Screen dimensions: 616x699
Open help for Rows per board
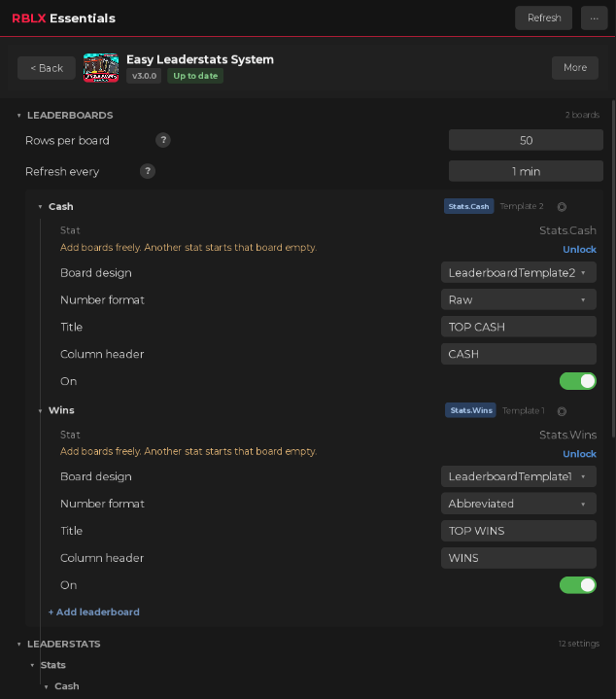163,140
